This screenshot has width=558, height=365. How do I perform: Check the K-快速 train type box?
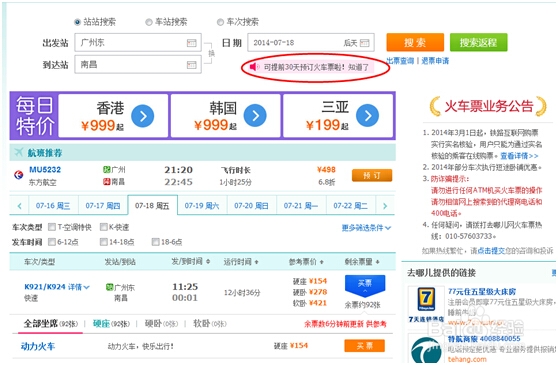pos(104,227)
